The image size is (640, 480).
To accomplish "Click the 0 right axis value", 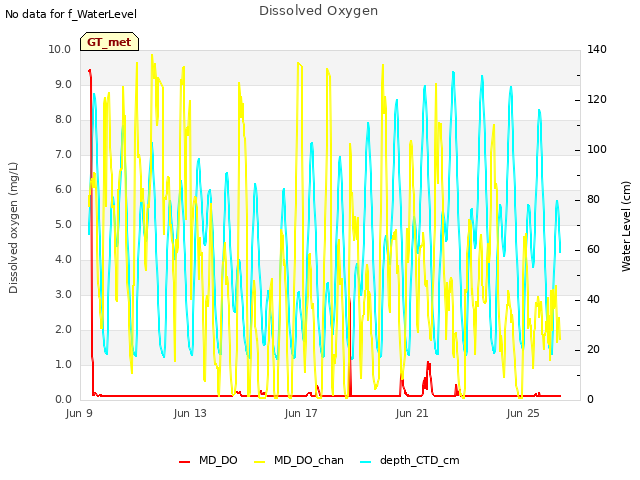I will pos(590,400).
